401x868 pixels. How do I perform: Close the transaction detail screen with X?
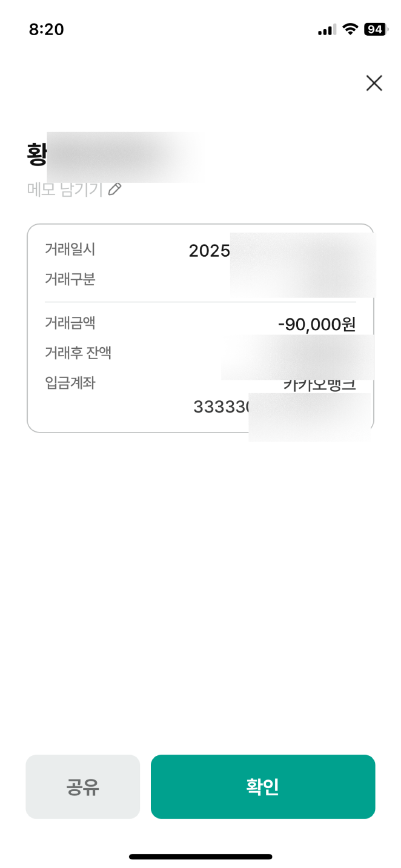click(x=374, y=83)
